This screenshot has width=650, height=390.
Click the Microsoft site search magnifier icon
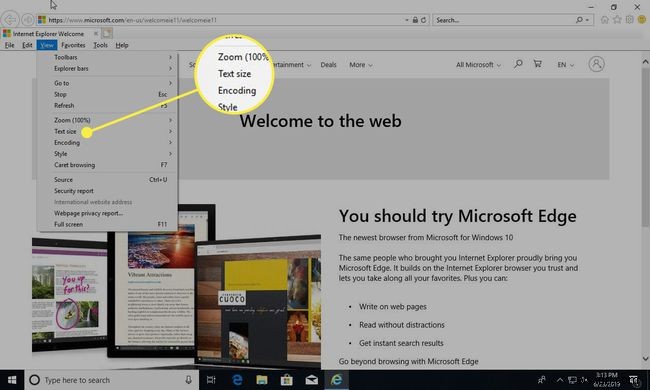[x=518, y=64]
